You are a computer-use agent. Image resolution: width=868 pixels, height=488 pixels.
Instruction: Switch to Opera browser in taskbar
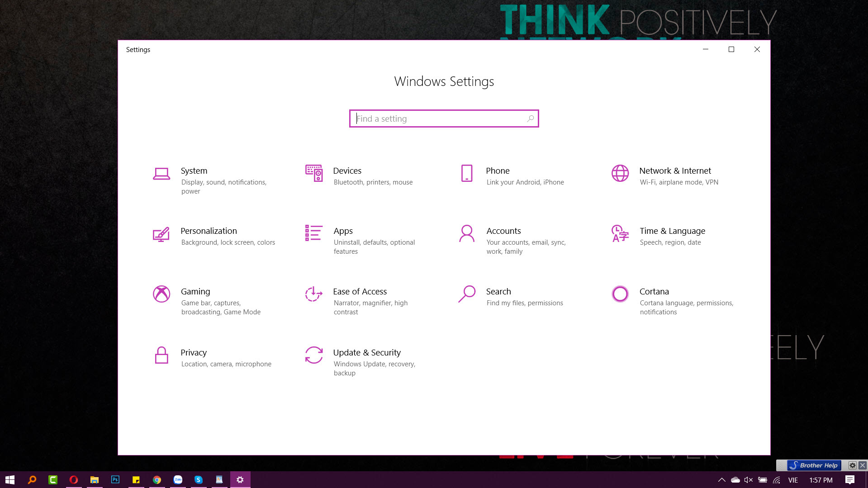click(x=74, y=479)
